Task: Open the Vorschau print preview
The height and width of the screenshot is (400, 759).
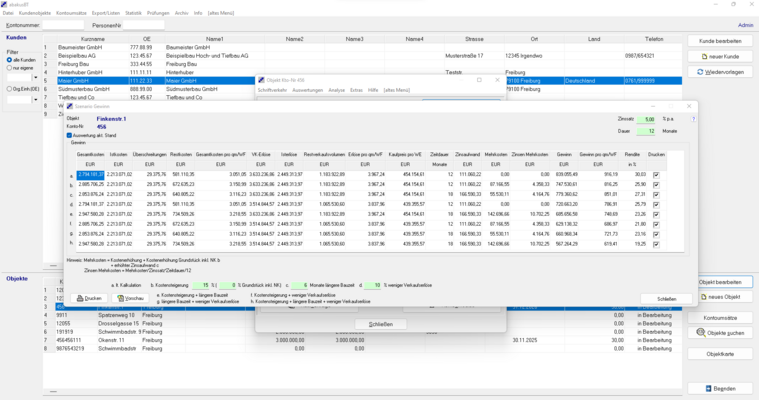Action: click(x=131, y=298)
